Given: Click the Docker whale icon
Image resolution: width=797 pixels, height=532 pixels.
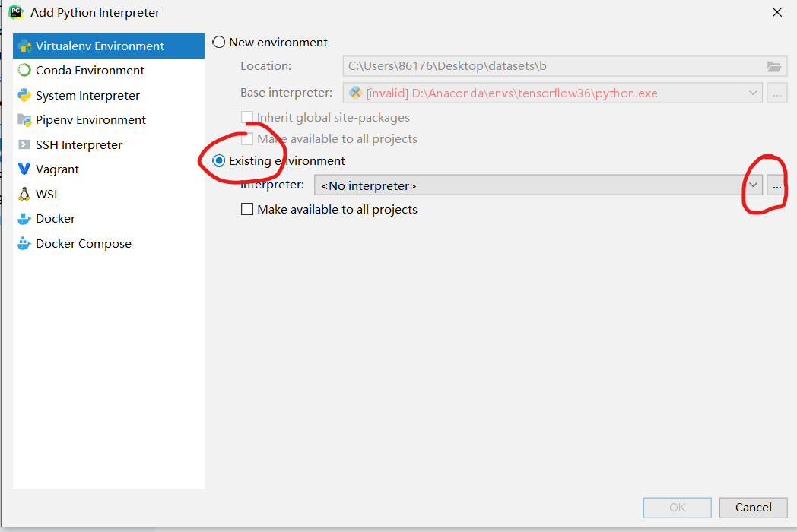Looking at the screenshot, I should tap(24, 218).
